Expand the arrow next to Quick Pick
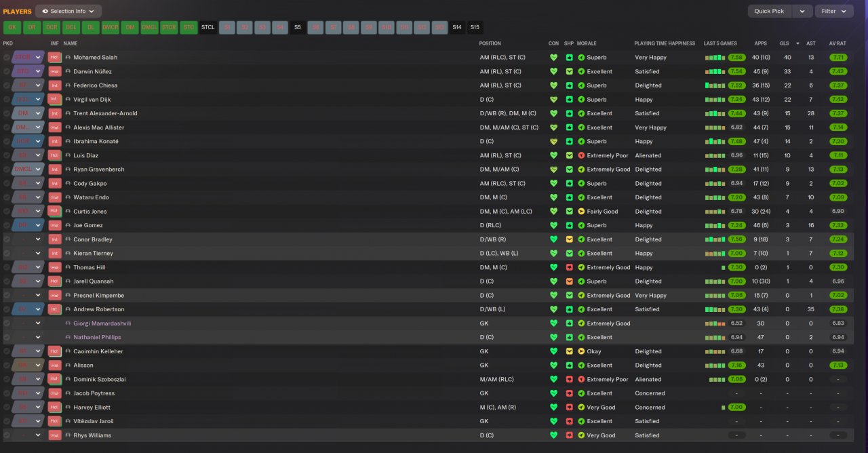868x453 pixels. 802,11
